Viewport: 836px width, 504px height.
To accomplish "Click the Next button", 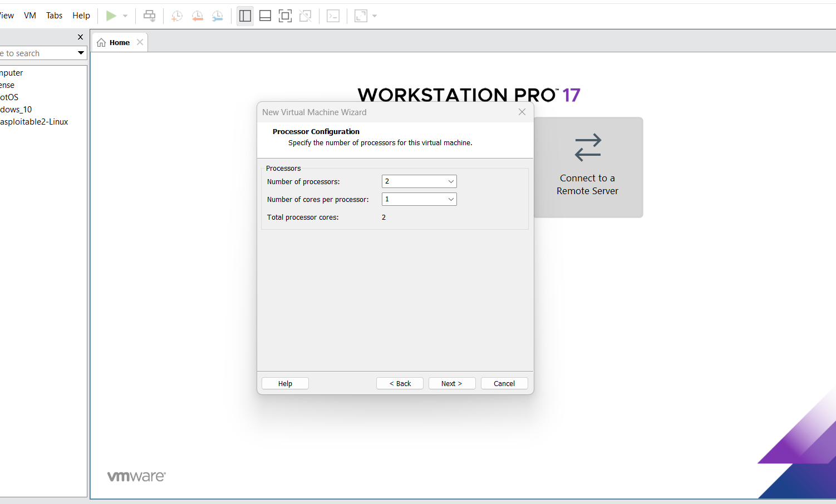I will (x=452, y=383).
